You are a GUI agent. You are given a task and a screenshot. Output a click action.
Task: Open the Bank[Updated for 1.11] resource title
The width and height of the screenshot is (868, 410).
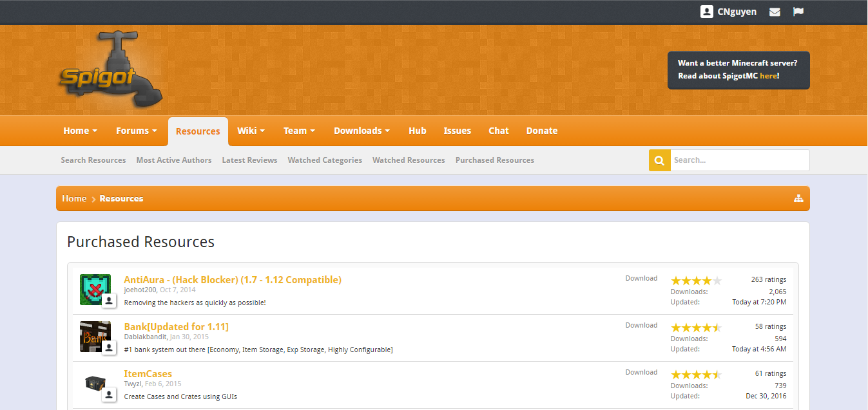pyautogui.click(x=176, y=327)
